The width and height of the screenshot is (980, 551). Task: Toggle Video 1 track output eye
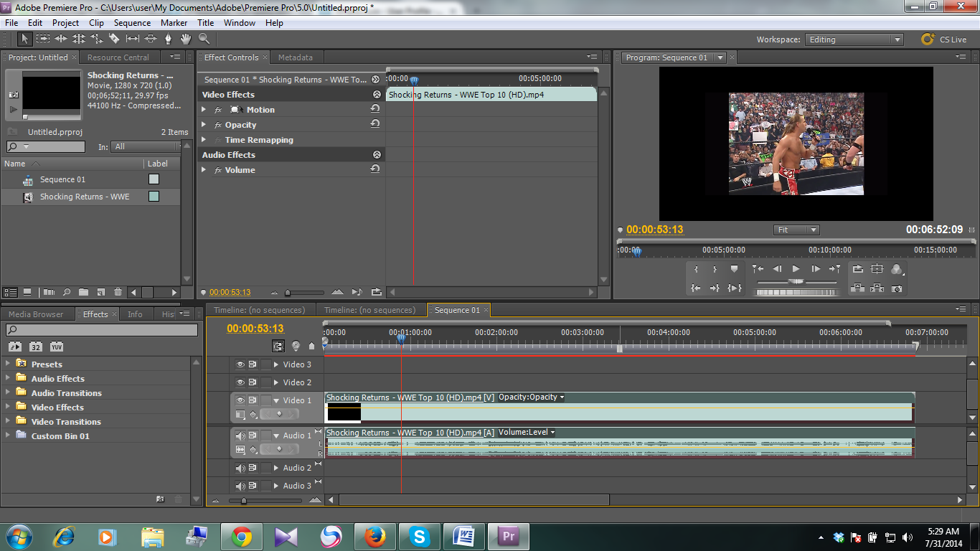click(x=240, y=400)
